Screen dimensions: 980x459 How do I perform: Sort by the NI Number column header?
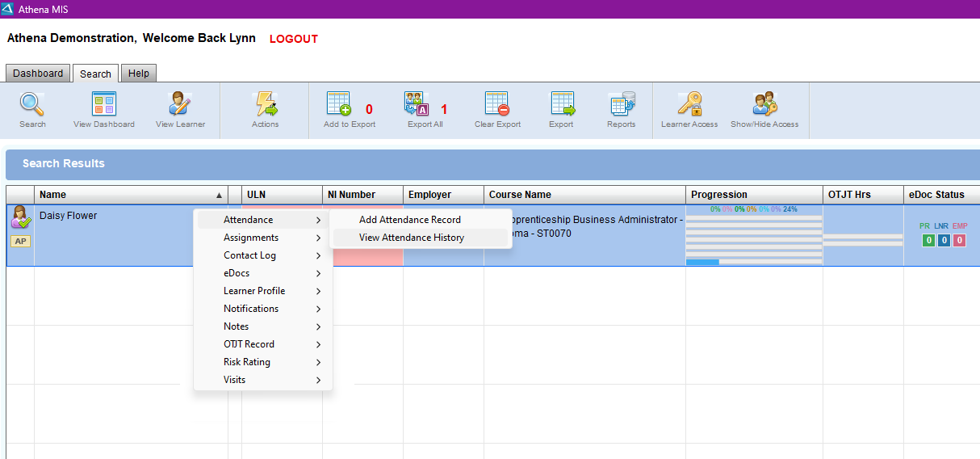point(362,195)
